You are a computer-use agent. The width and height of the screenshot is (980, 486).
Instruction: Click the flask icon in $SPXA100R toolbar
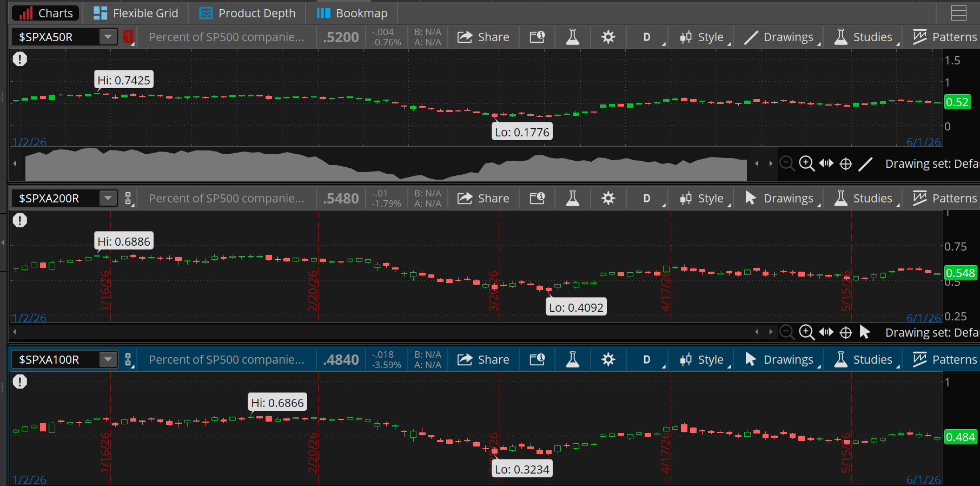tap(573, 359)
